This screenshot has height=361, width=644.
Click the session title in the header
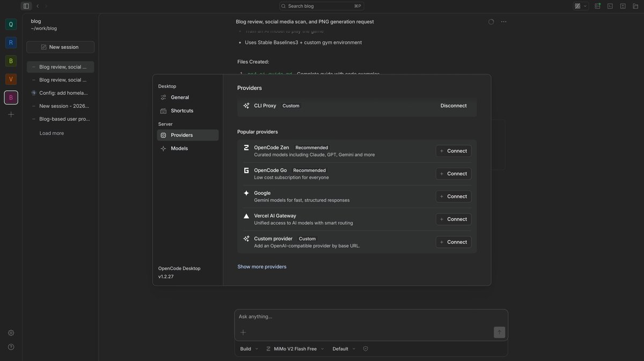click(305, 22)
